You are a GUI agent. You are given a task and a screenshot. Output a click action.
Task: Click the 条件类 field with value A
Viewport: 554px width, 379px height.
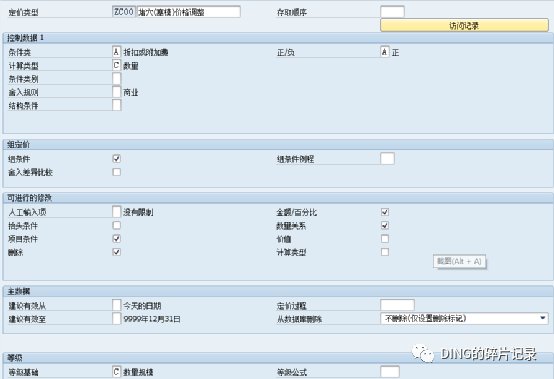117,52
